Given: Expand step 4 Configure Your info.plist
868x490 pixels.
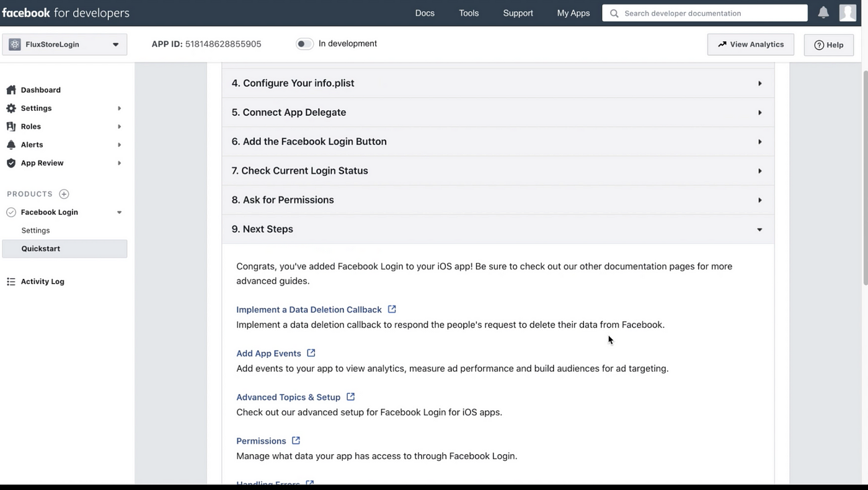Looking at the screenshot, I should 498,83.
